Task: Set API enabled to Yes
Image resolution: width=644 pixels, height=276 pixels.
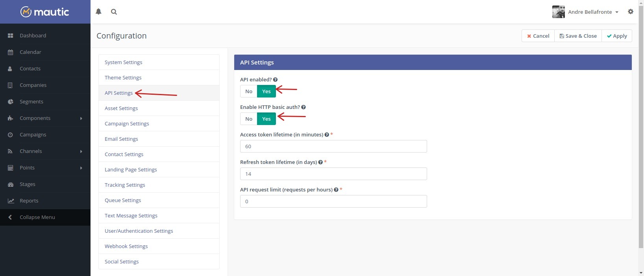Action: 266,91
